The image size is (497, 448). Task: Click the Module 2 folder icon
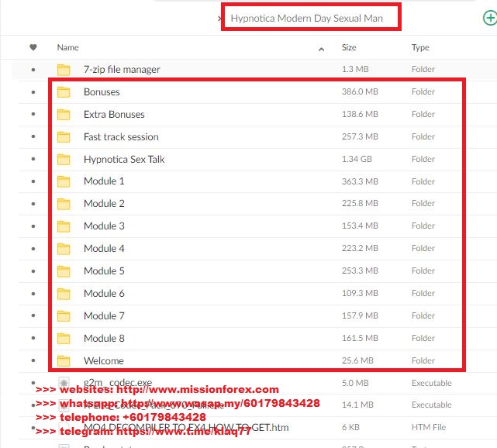coord(64,204)
